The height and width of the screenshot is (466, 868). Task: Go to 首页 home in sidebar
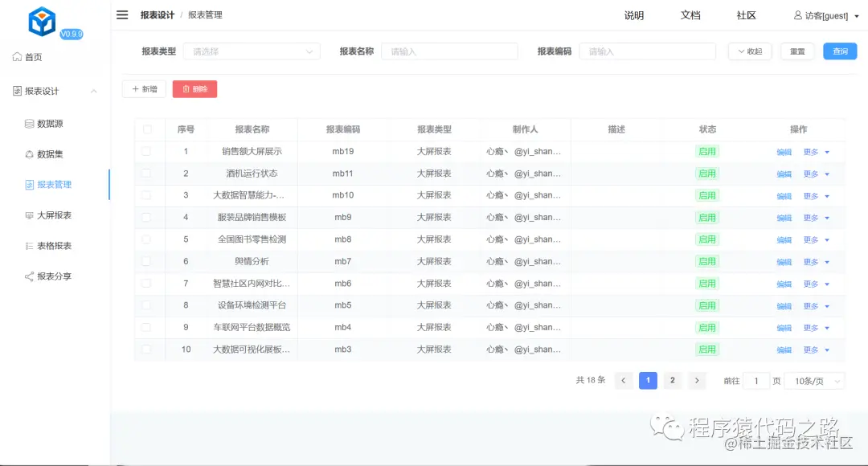[x=27, y=57]
